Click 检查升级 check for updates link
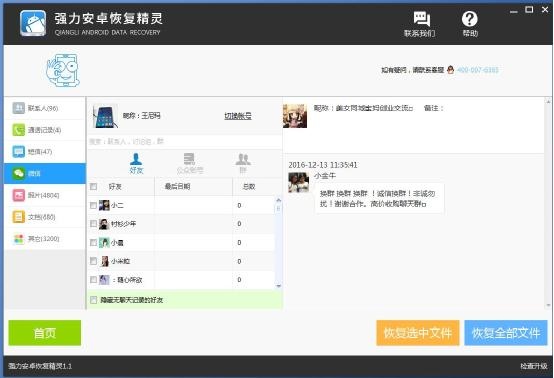 pyautogui.click(x=534, y=366)
